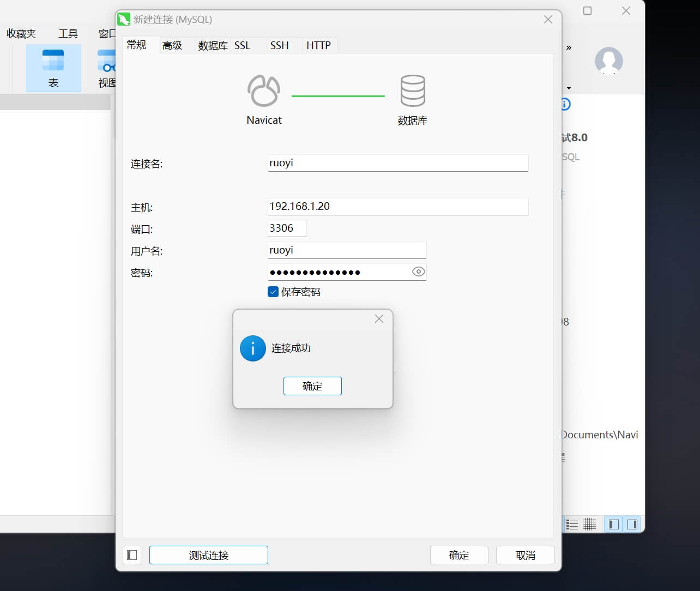Click the Navicat logo icon
Screen dimensions: 700x591
click(264, 91)
